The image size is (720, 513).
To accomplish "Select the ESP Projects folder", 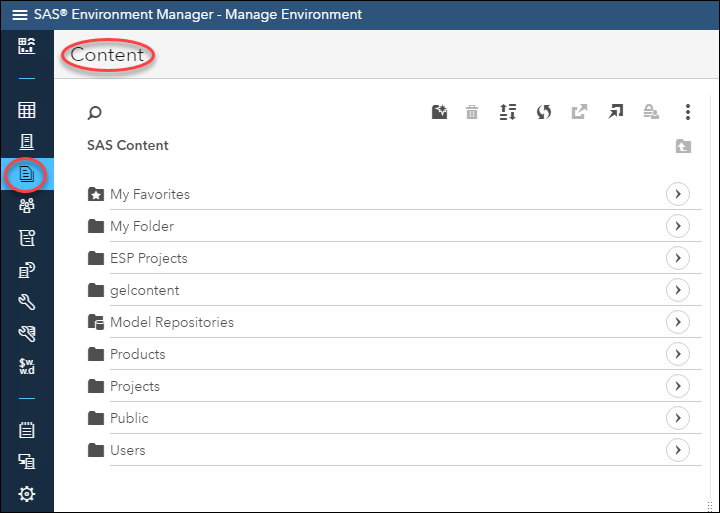I will [x=394, y=258].
